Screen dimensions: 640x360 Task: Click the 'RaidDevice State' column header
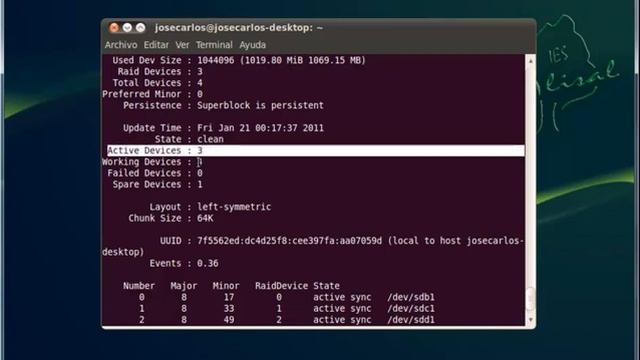point(297,286)
